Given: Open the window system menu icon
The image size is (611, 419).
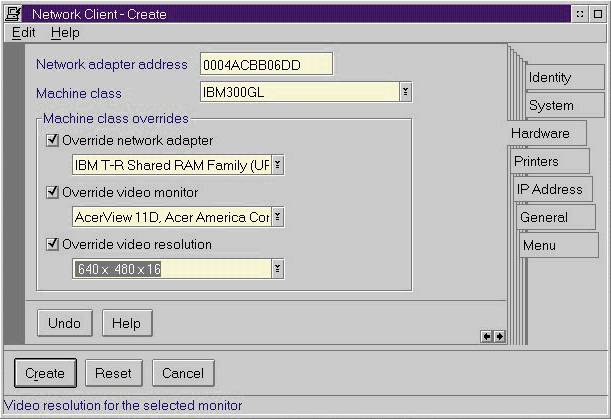Looking at the screenshot, I should click(x=13, y=14).
